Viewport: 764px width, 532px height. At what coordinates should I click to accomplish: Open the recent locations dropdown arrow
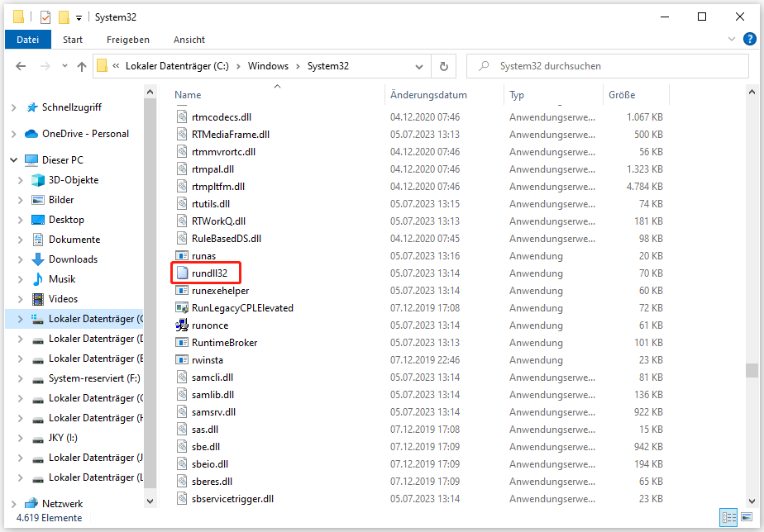click(x=63, y=66)
